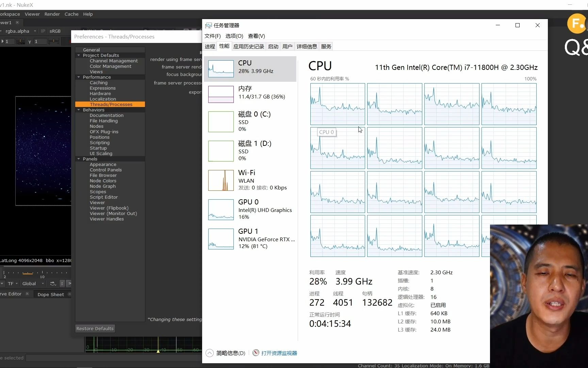Click the Restore Defaults button
The height and width of the screenshot is (368, 588).
point(95,328)
